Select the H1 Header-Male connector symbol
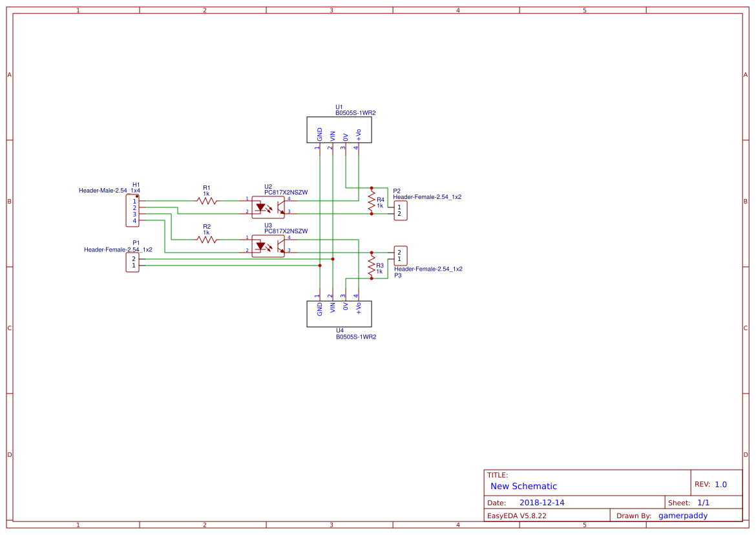The height and width of the screenshot is (535, 756). [132, 211]
